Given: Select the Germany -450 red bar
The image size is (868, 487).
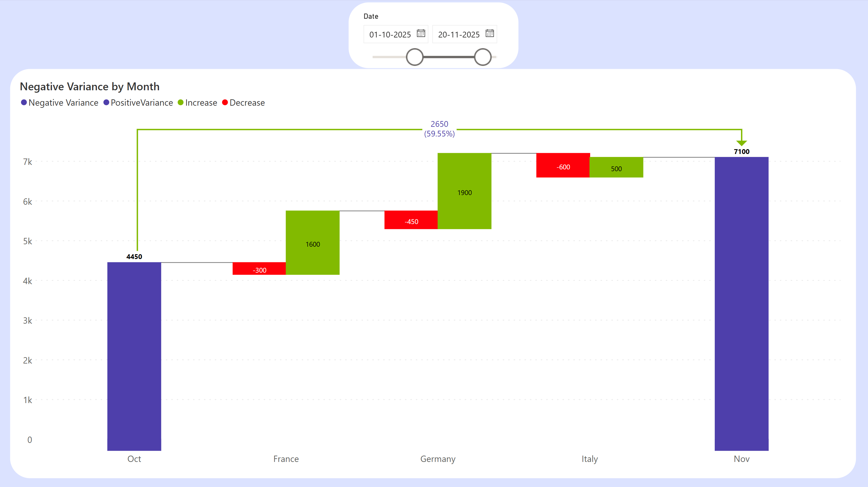Looking at the screenshot, I should coord(411,220).
